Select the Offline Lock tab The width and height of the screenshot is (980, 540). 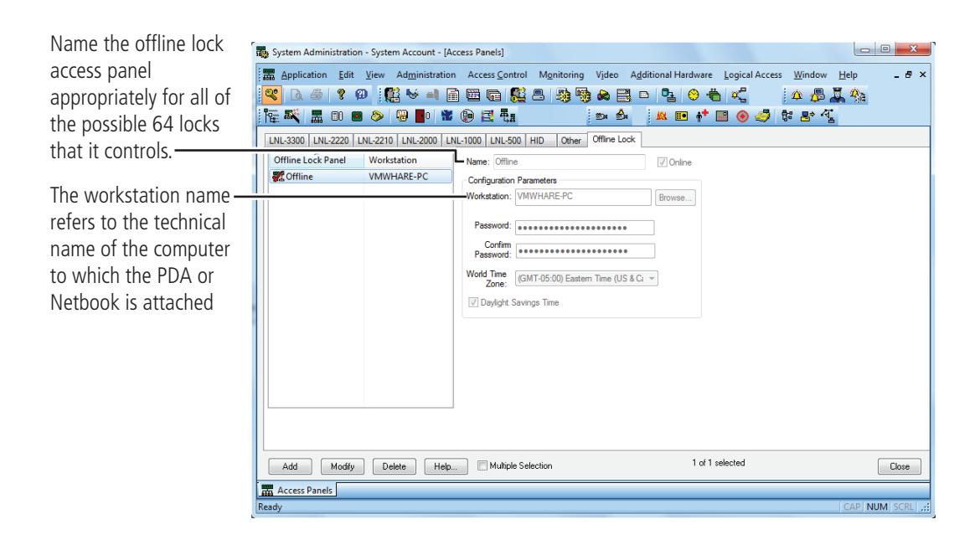(x=614, y=139)
